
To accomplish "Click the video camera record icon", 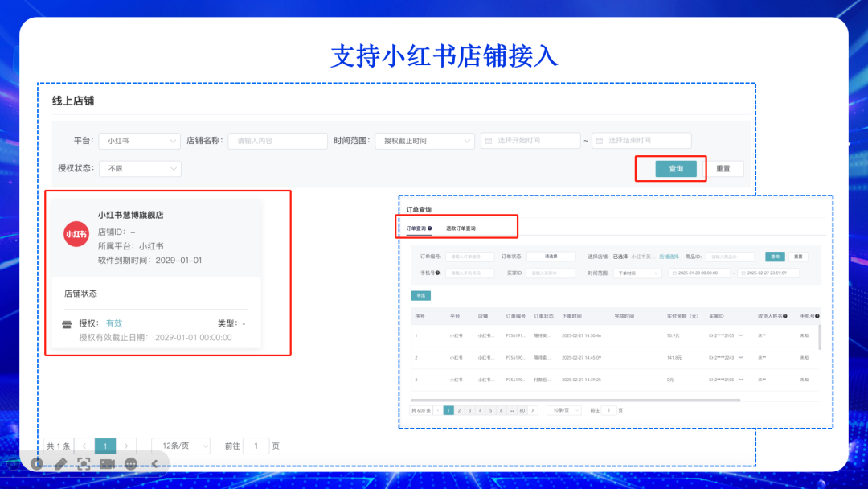I will (107, 464).
